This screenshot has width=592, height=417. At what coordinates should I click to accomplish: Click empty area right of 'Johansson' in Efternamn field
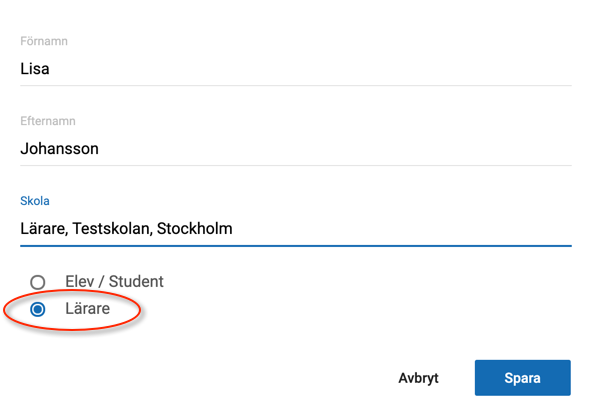pyautogui.click(x=336, y=149)
